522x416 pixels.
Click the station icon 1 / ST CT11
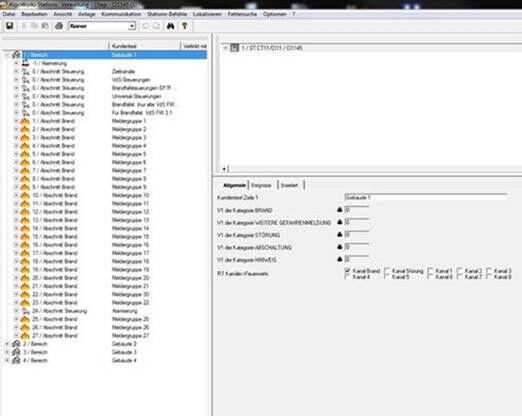tap(235, 48)
